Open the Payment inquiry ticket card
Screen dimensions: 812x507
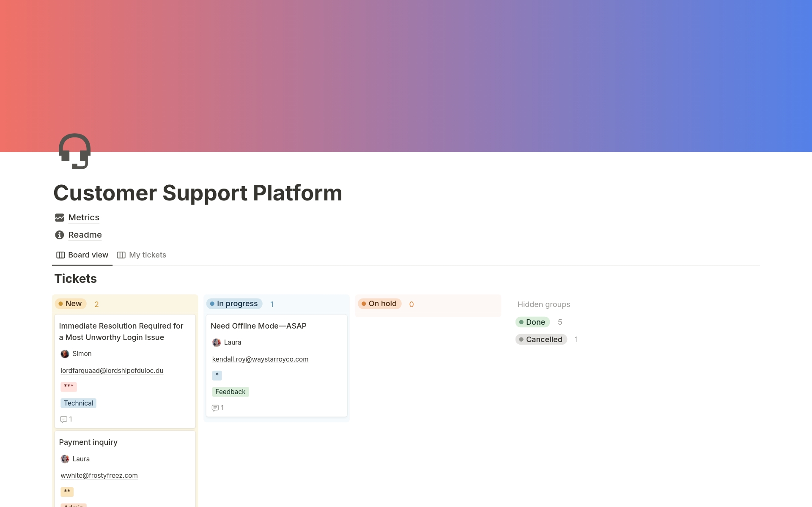88,442
